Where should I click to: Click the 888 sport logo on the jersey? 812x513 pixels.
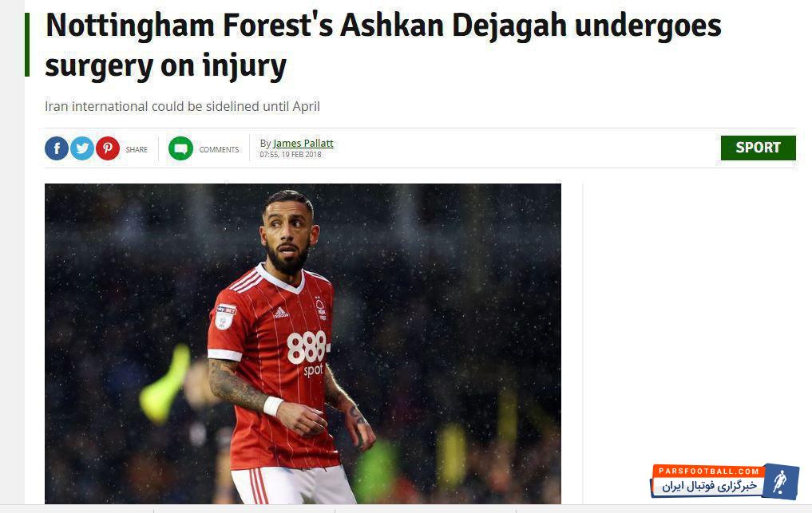coord(309,353)
